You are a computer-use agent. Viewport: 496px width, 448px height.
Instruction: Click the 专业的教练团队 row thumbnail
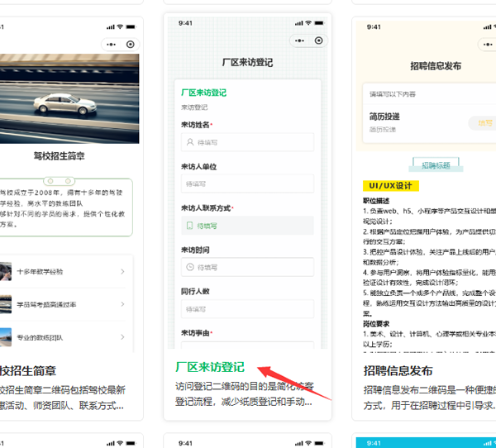click(6, 337)
